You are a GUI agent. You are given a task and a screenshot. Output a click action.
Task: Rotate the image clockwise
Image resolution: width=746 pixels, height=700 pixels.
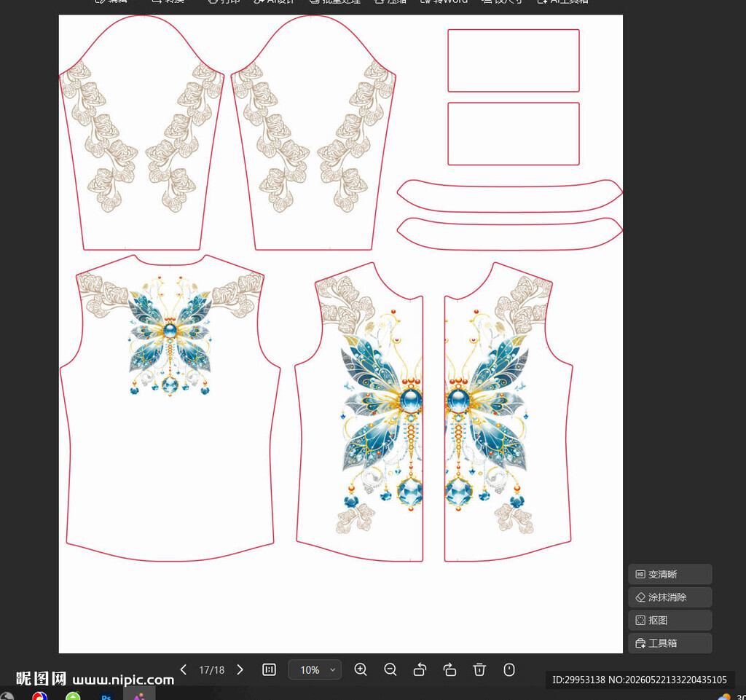pos(449,669)
